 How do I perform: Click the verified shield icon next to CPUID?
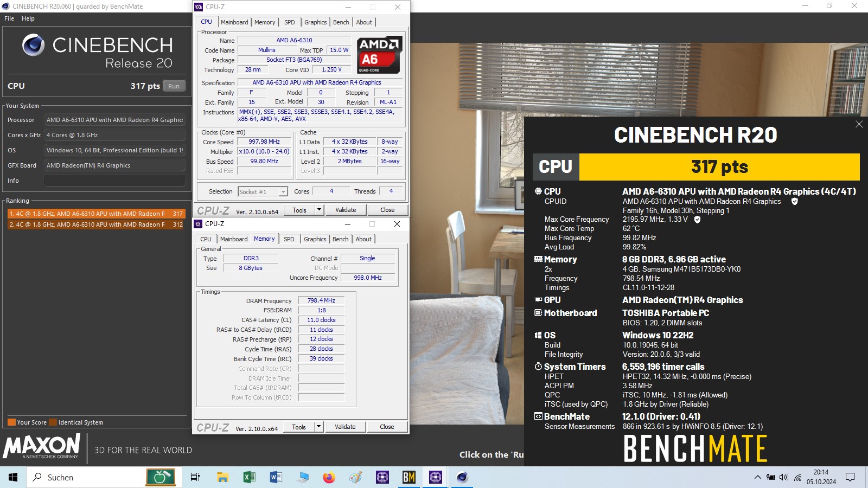(794, 201)
